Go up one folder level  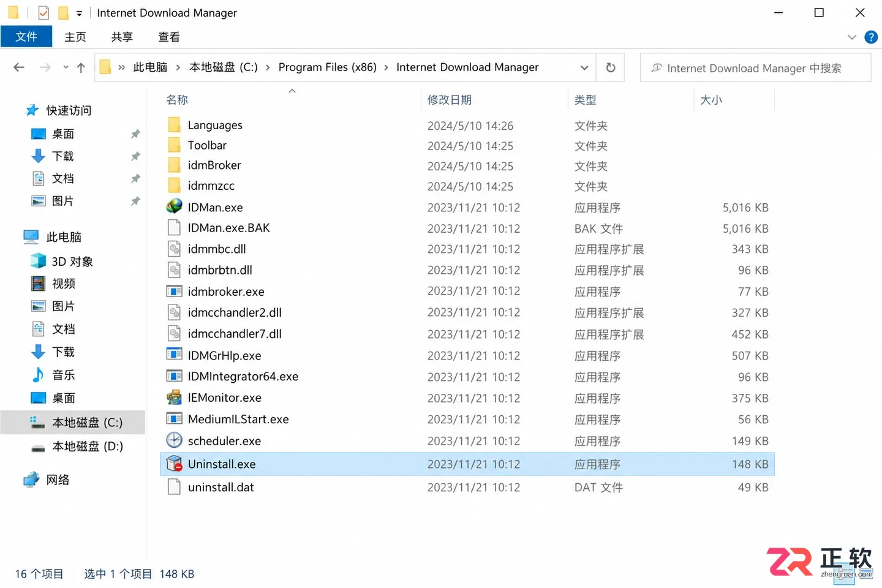[x=81, y=67]
